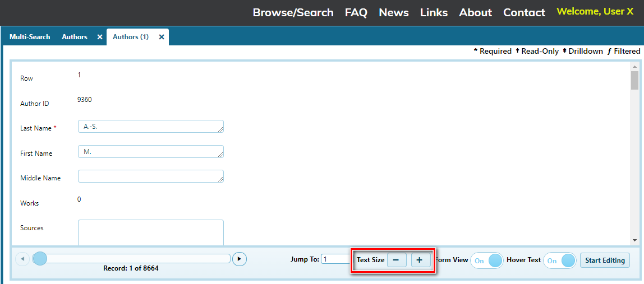Screen dimensions: 644x284
Task: Open the FAQ page
Action: coord(356,12)
